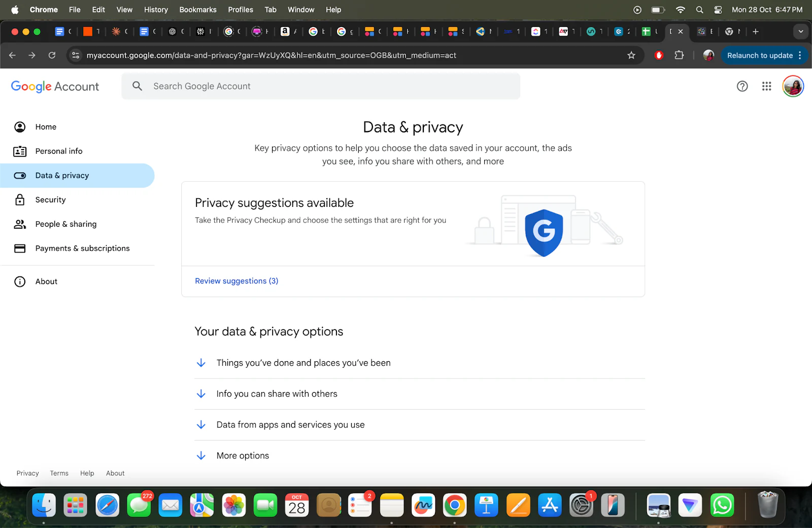Screen dimensions: 812x528
Task: Open the tab search dropdown arrow
Action: coord(801,31)
